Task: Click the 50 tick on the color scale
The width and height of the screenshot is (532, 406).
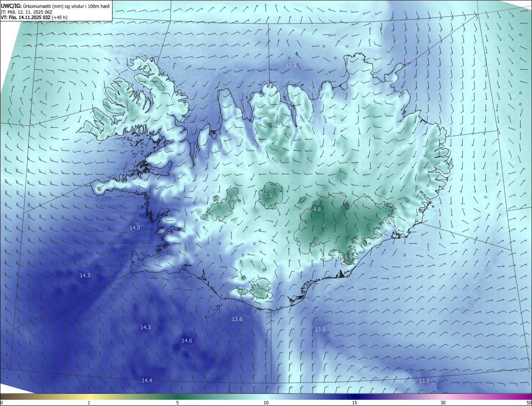Action: click(528, 403)
